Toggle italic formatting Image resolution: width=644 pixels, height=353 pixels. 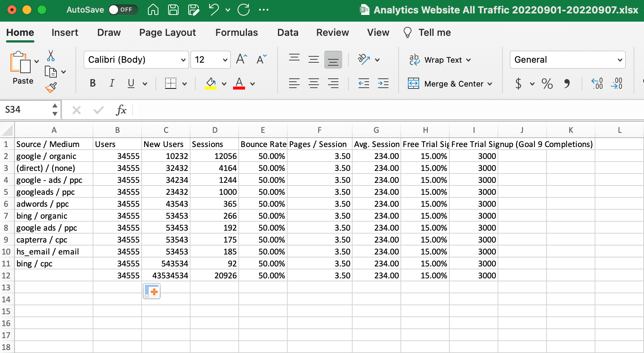pos(112,83)
